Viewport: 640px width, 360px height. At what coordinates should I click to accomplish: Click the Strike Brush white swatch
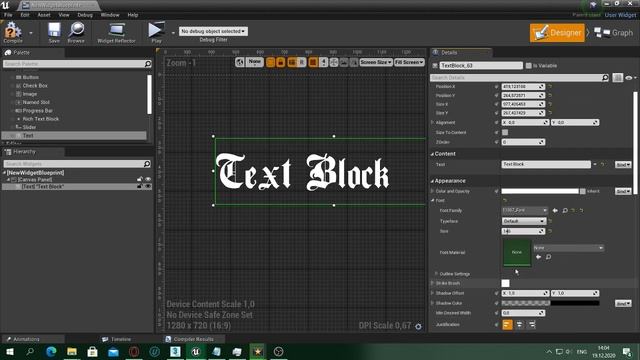pyautogui.click(x=505, y=283)
